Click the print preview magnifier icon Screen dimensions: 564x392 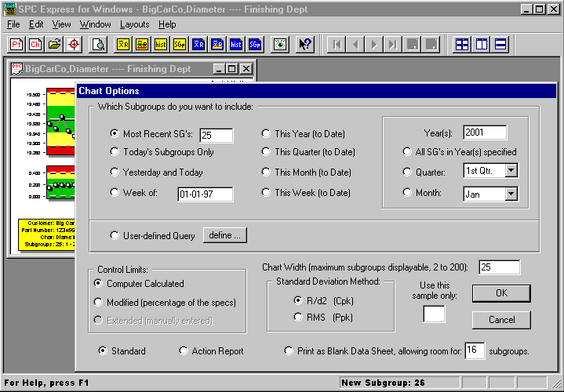click(x=99, y=44)
